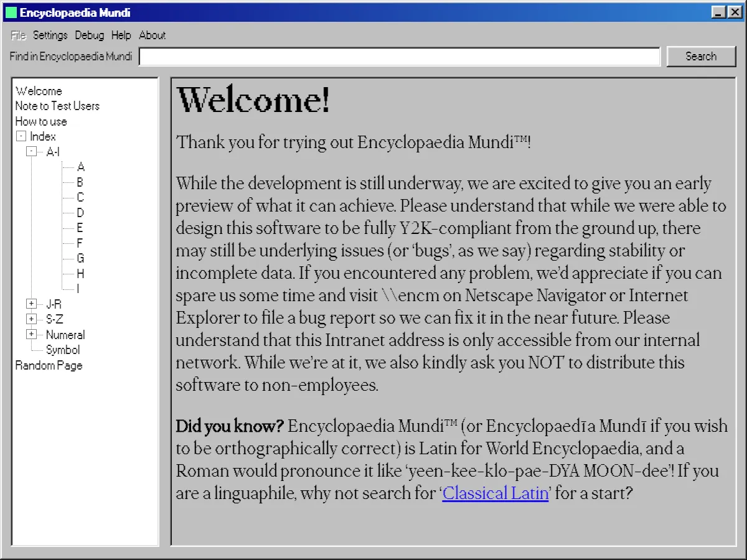Expand the S-Z tree node
The width and height of the screenshot is (747, 560).
[x=31, y=319]
